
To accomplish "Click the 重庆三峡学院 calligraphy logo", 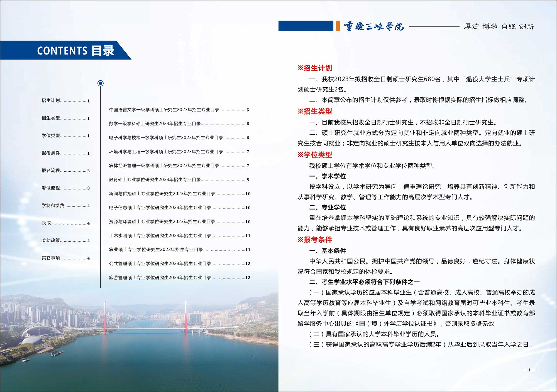I will click(x=374, y=26).
